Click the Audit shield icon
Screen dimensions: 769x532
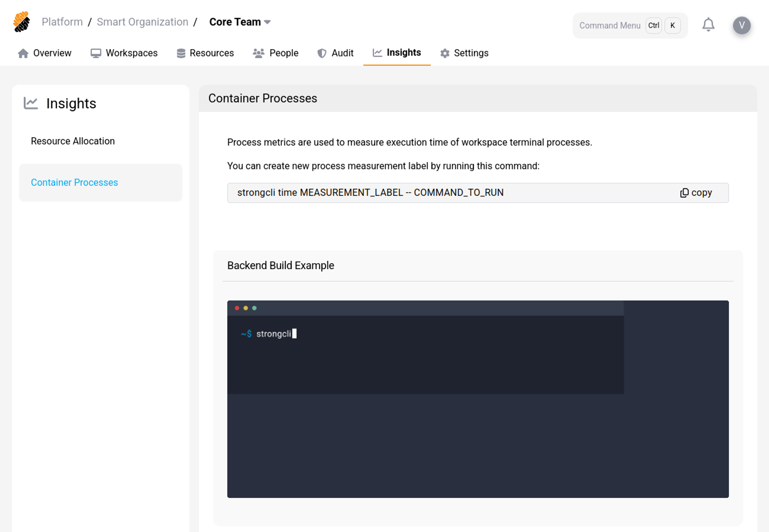coord(322,53)
